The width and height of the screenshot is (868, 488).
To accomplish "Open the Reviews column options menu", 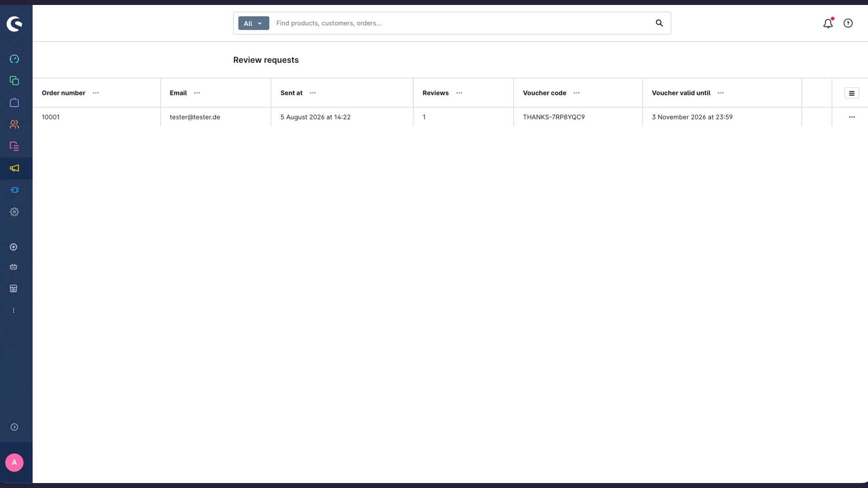I will click(x=459, y=93).
